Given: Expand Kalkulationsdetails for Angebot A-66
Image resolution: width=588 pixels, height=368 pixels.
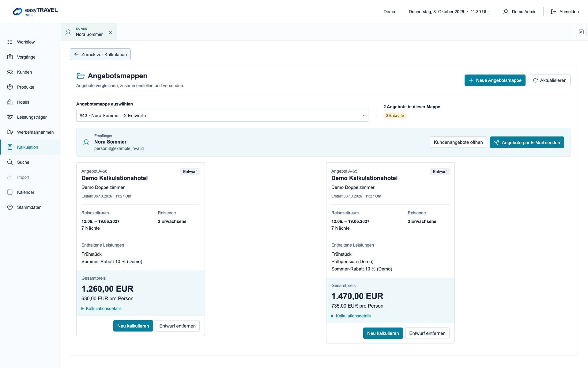Looking at the screenshot, I should coord(101,309).
